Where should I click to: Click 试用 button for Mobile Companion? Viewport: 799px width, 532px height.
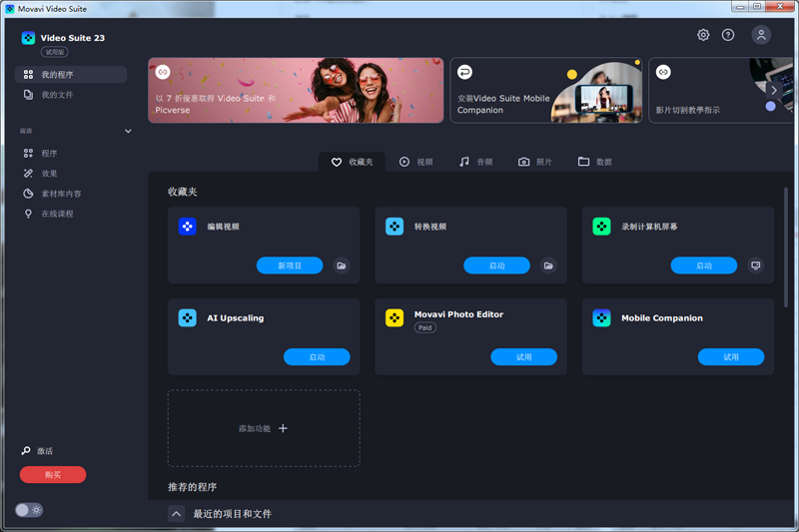tap(731, 357)
